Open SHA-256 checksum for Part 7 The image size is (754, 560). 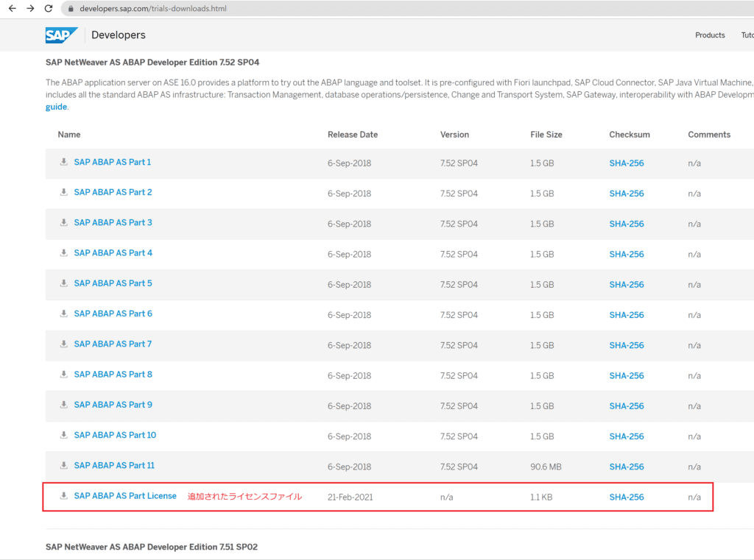(x=627, y=345)
